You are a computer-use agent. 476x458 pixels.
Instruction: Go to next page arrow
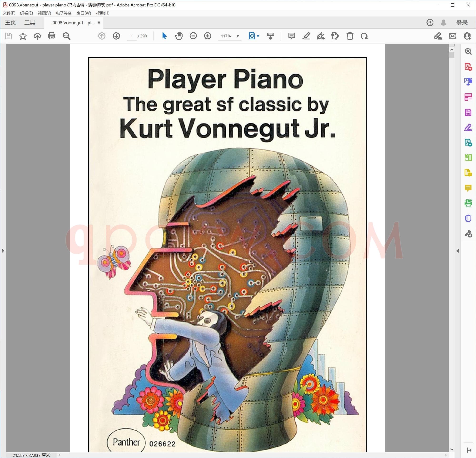116,36
